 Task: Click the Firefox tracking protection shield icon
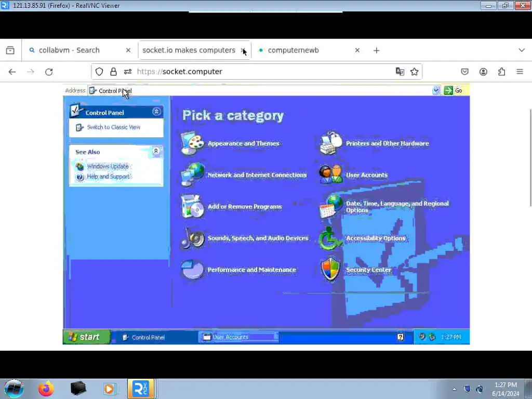(99, 72)
